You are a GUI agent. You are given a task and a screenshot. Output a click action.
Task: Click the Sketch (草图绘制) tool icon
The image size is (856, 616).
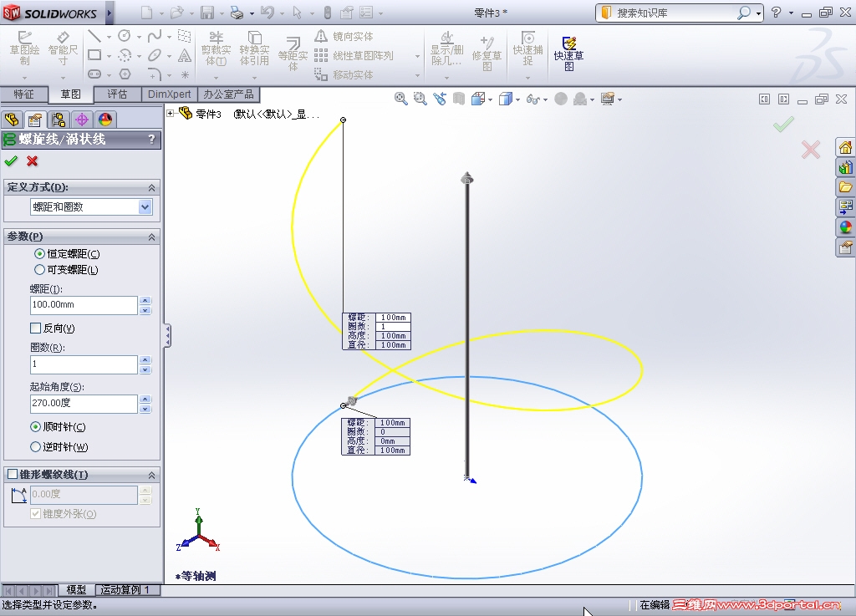coord(24,48)
